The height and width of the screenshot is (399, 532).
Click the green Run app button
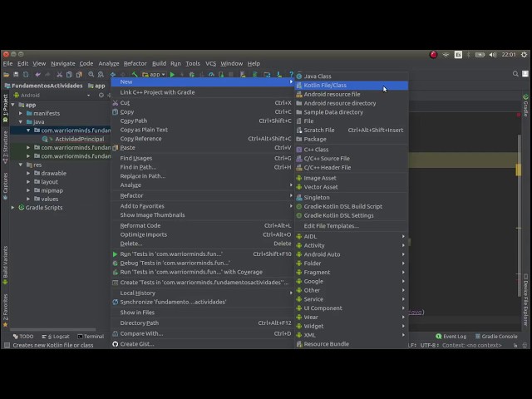(172, 74)
